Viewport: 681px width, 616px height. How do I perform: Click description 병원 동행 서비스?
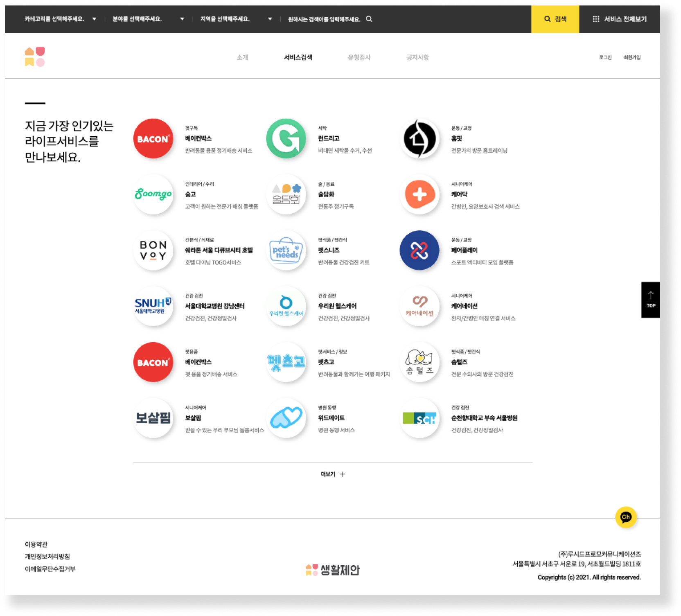(x=336, y=430)
